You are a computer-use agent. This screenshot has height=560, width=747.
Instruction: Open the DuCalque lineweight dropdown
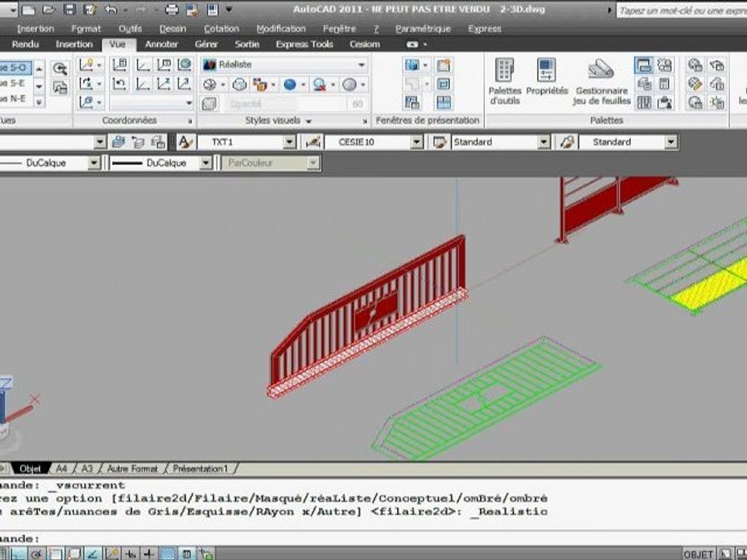[205, 163]
